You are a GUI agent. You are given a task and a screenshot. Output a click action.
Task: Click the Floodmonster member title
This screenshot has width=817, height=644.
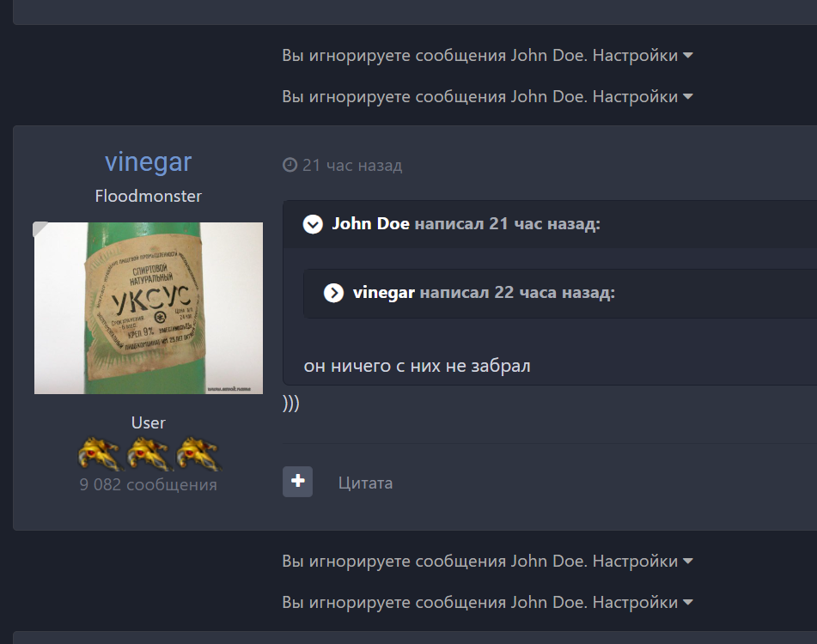point(148,196)
